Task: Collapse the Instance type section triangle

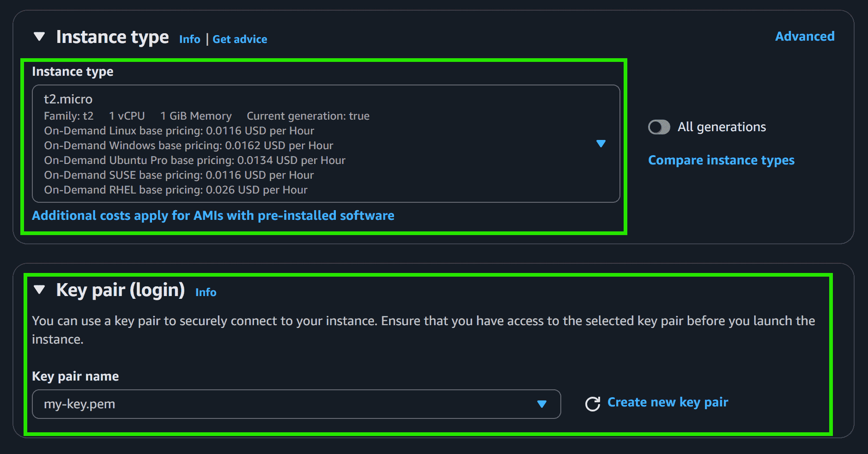Action: (39, 36)
